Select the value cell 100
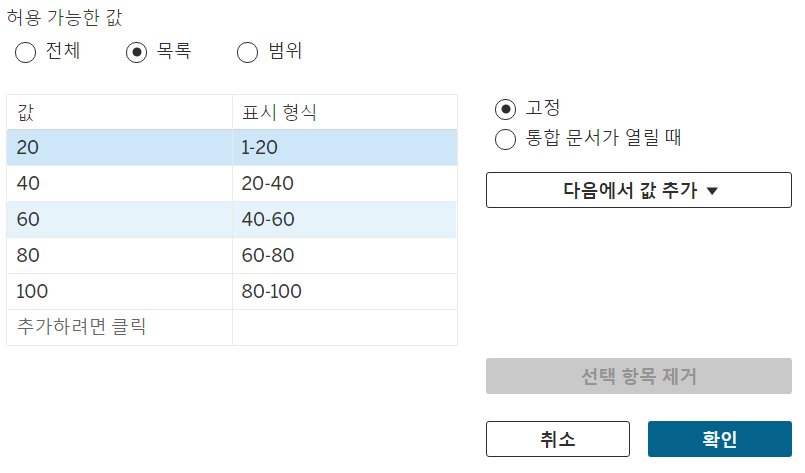The height and width of the screenshot is (473, 805). pos(120,291)
